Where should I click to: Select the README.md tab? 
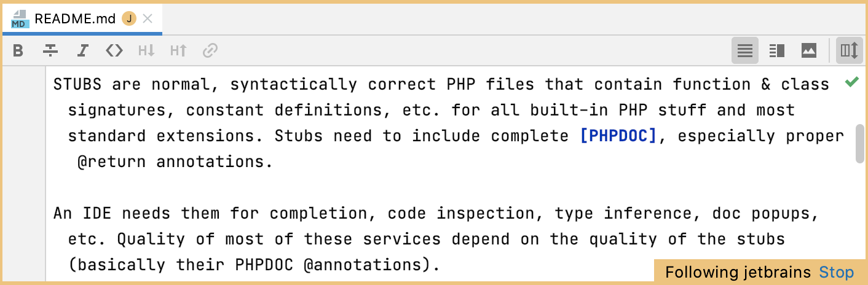pos(74,18)
